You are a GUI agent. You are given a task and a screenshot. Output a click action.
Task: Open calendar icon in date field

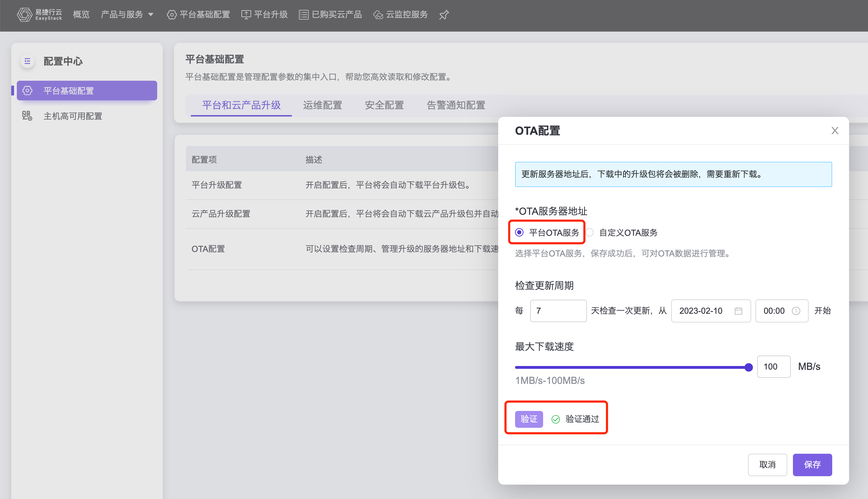point(738,311)
